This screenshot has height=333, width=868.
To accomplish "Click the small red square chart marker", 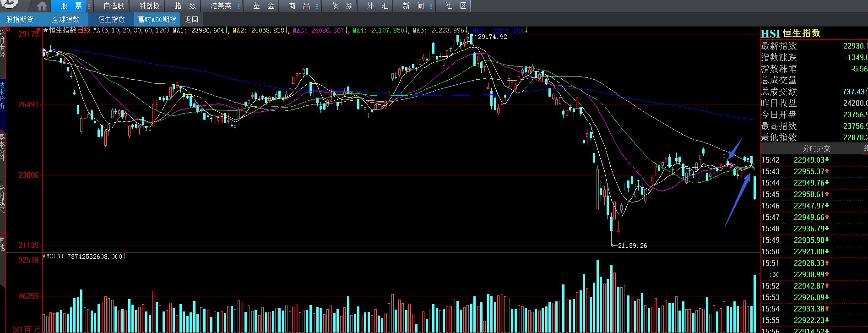I will pos(8,29).
